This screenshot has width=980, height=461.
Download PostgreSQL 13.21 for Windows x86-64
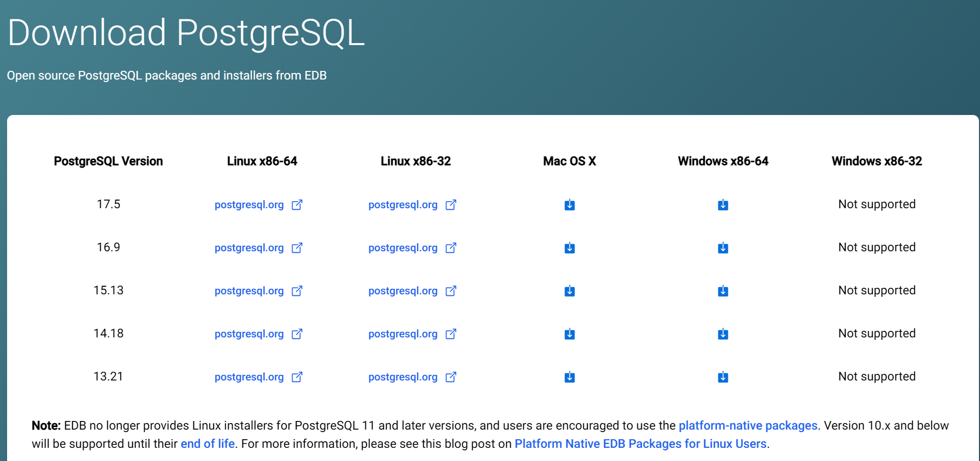[723, 377]
